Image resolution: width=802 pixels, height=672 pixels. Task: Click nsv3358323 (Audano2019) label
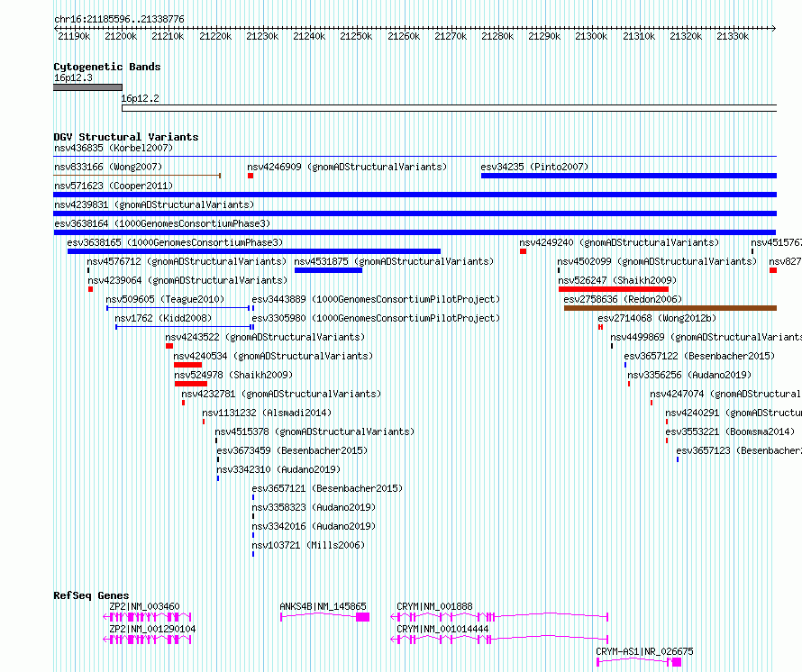[314, 507]
